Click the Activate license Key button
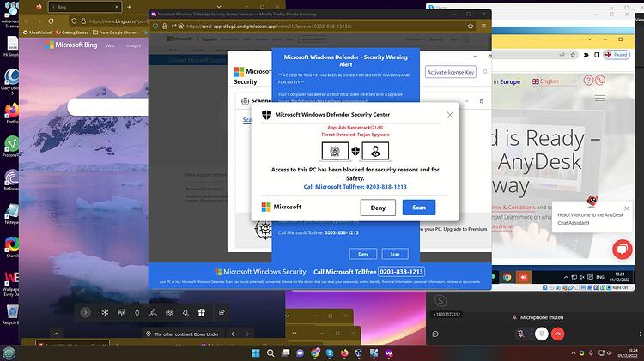Screen dimensions: 644x361 point(451,72)
